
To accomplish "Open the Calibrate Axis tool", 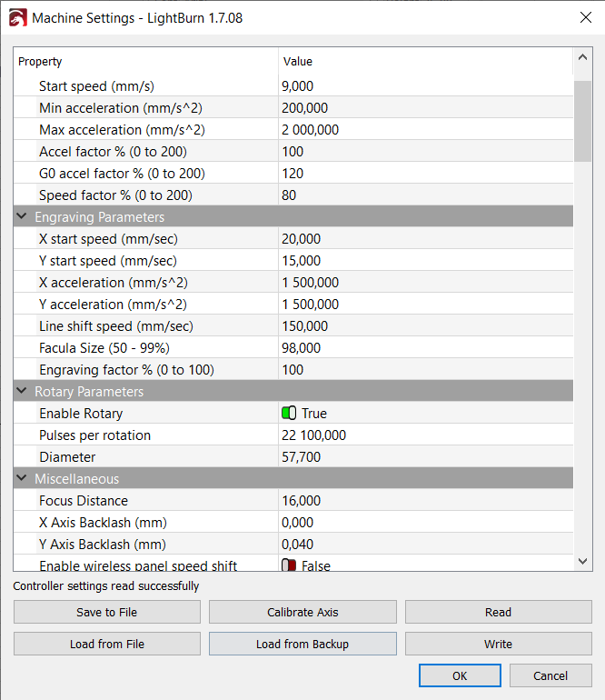I will 302,612.
